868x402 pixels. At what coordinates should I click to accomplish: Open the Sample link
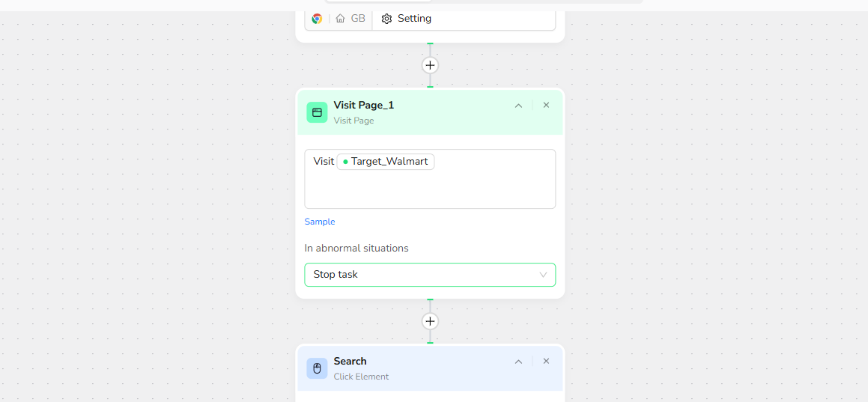[x=320, y=222]
